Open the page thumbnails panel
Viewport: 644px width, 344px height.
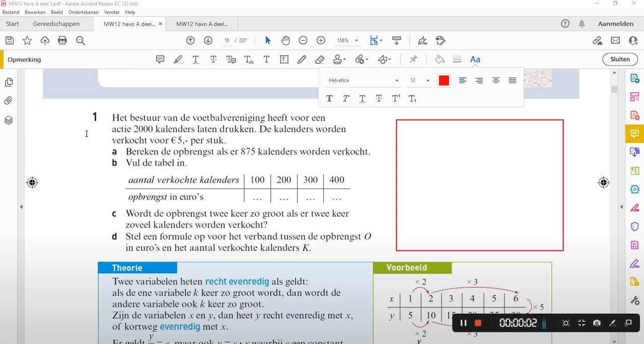tap(9, 82)
